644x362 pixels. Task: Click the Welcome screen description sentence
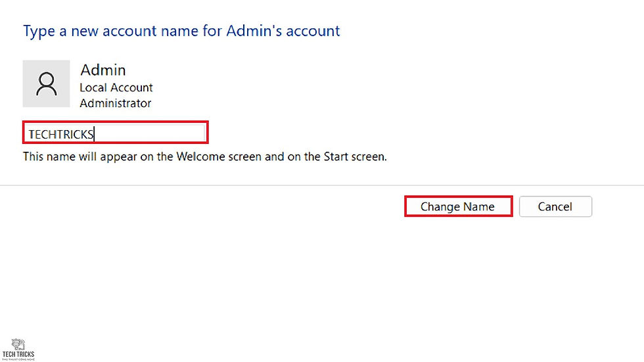pyautogui.click(x=204, y=157)
